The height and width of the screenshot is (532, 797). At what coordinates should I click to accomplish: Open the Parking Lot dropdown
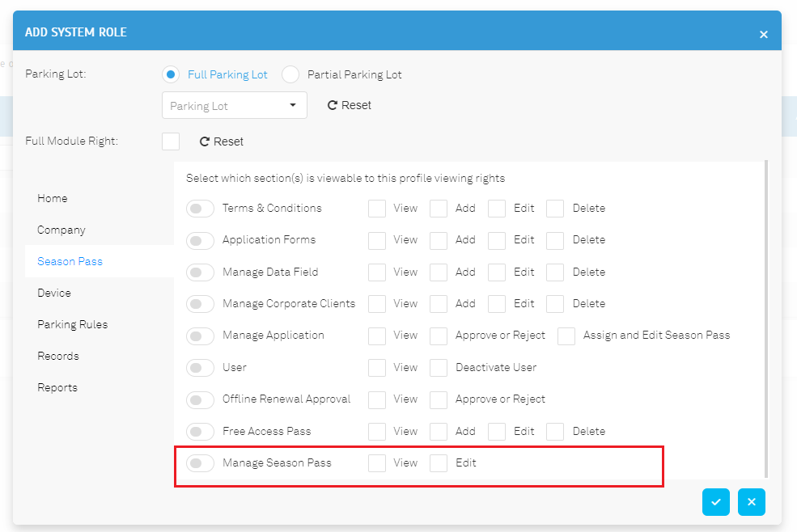point(235,105)
